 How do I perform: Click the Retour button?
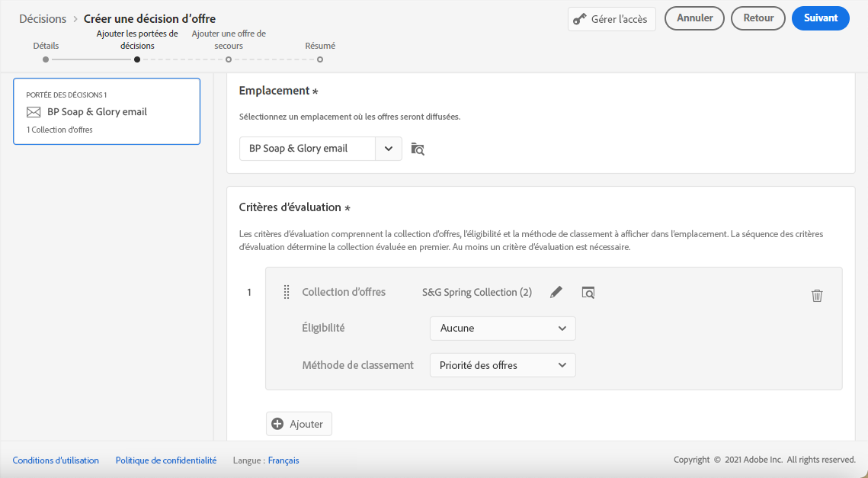(757, 18)
